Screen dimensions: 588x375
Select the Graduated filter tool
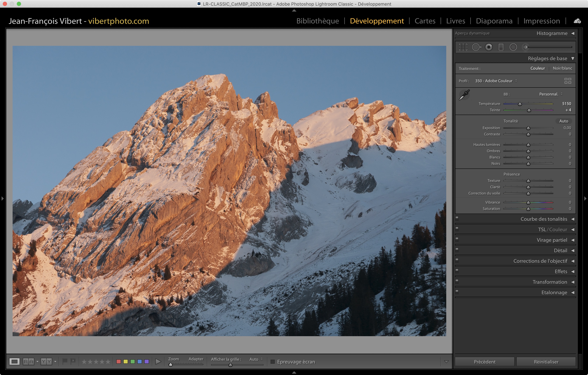501,47
